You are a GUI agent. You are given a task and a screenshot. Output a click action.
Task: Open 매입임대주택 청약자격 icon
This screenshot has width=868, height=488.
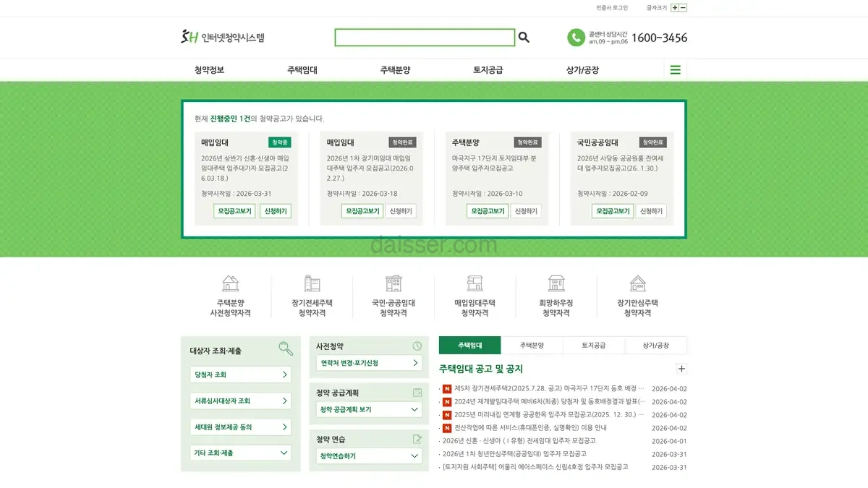coord(475,283)
